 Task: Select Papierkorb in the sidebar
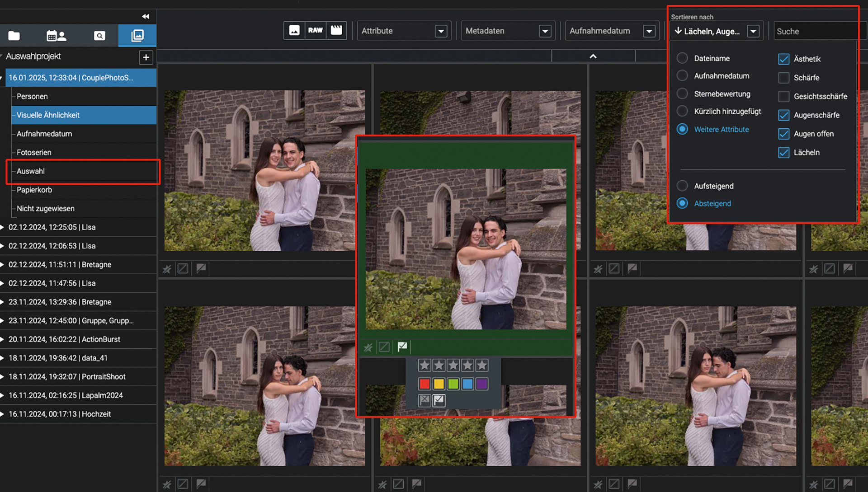pos(34,190)
